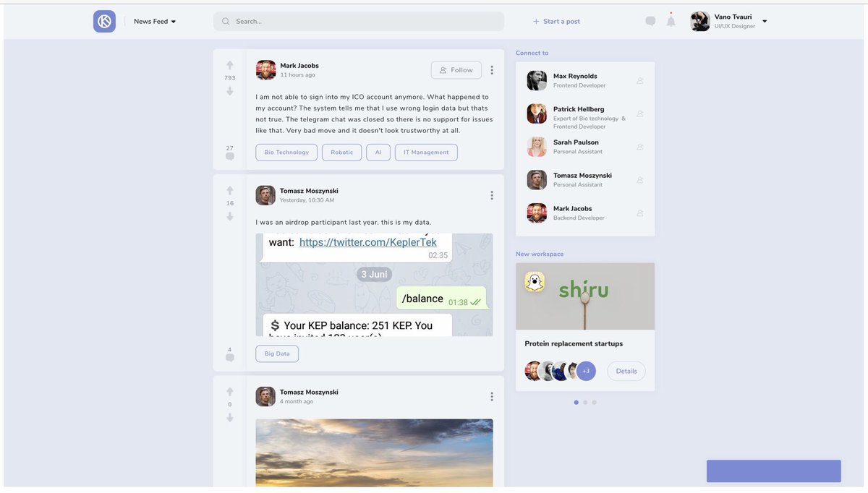Image resolution: width=868 pixels, height=493 pixels.
Task: Click the Protein replacement startups title
Action: pos(574,344)
